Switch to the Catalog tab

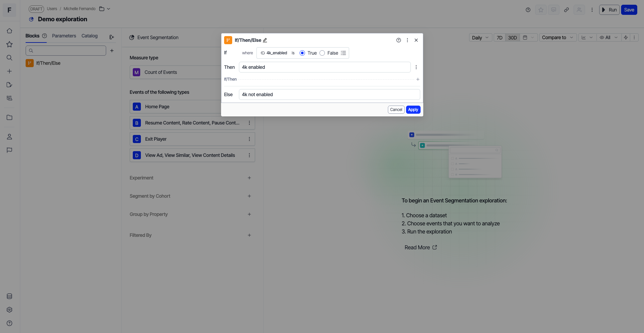pos(89,36)
